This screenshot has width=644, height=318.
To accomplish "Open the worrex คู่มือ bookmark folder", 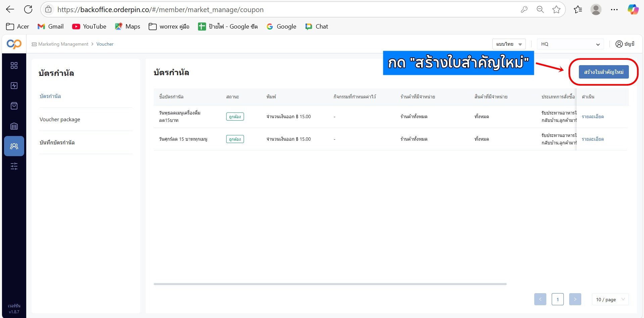I will [x=169, y=27].
